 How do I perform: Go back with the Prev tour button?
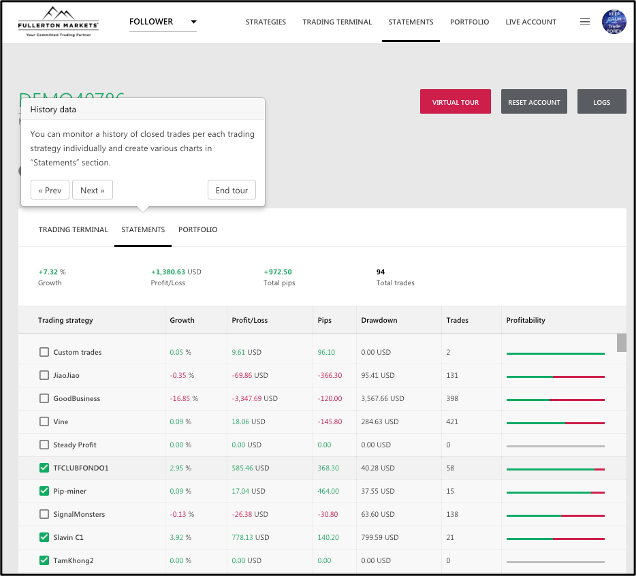point(50,190)
